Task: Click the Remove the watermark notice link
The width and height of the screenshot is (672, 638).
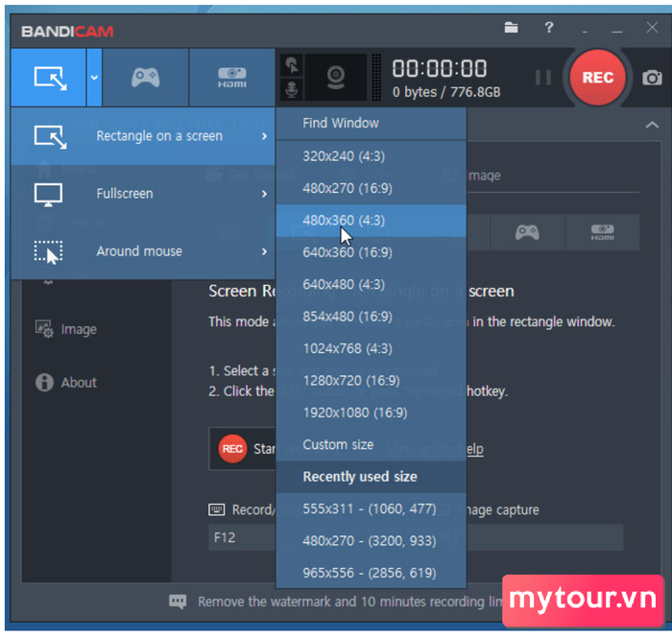Action: (349, 602)
